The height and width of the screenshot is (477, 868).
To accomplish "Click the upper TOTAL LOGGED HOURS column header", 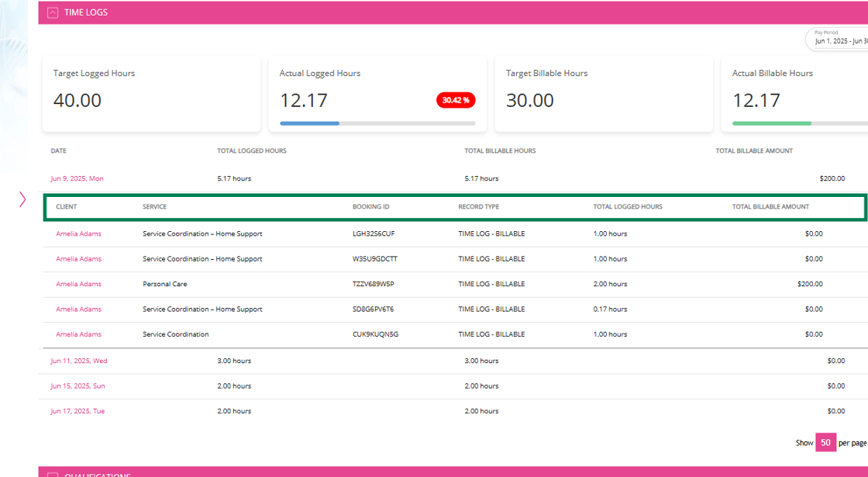I will click(252, 150).
